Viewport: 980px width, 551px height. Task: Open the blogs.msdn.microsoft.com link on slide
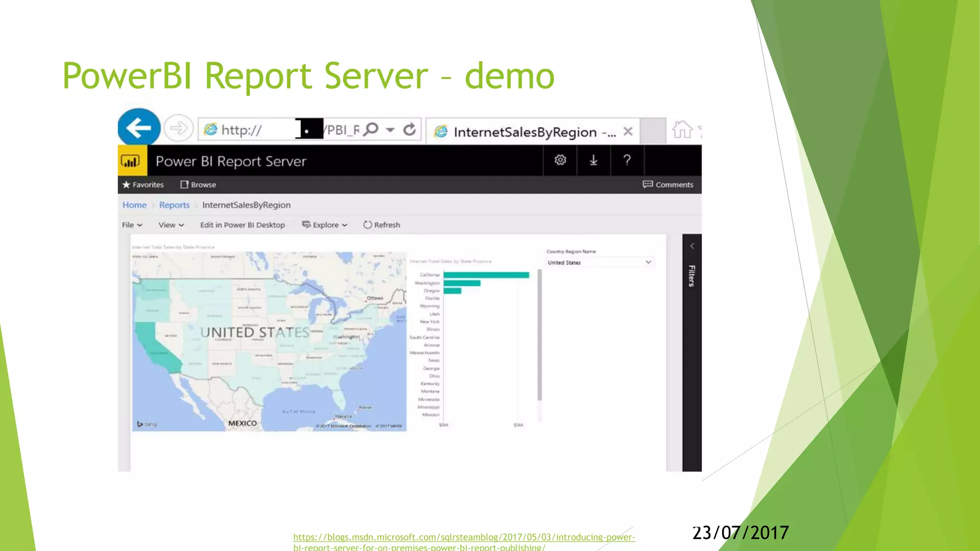[464, 542]
